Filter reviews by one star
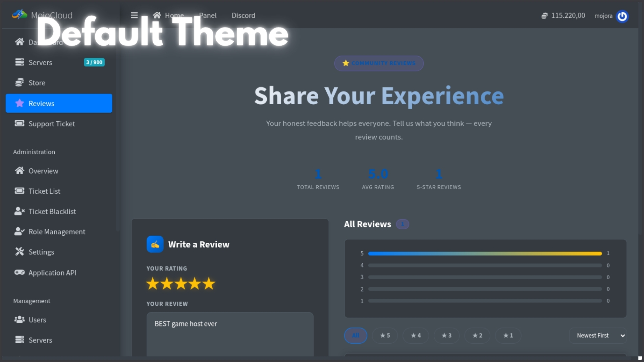The height and width of the screenshot is (362, 644). (508, 336)
